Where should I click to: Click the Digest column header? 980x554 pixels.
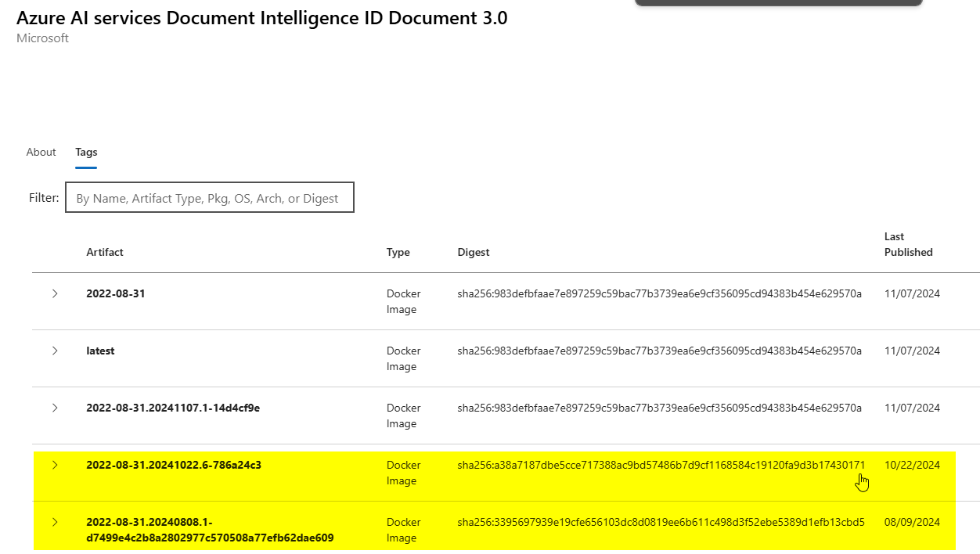(x=474, y=252)
